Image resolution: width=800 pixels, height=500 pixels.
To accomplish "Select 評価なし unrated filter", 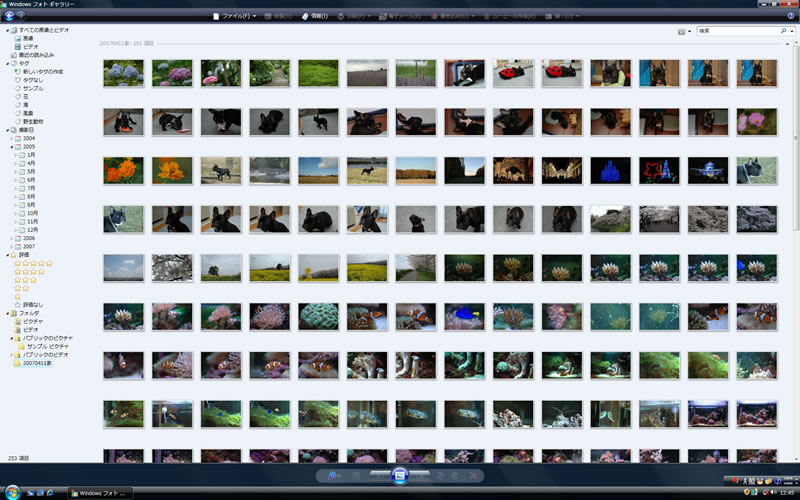I will [33, 305].
